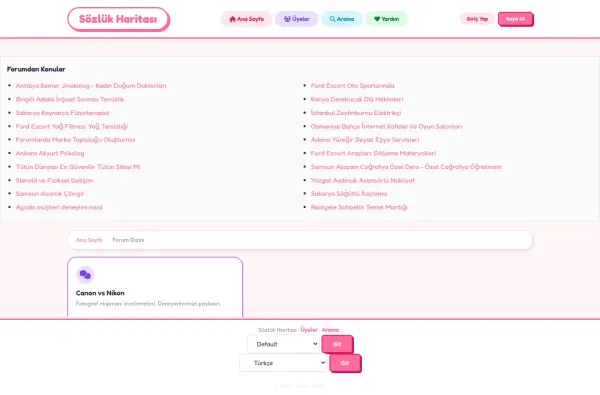600x395 pixels.
Task: Open Rastgele Sohbetin Temel Mantığı link
Action: [x=359, y=207]
